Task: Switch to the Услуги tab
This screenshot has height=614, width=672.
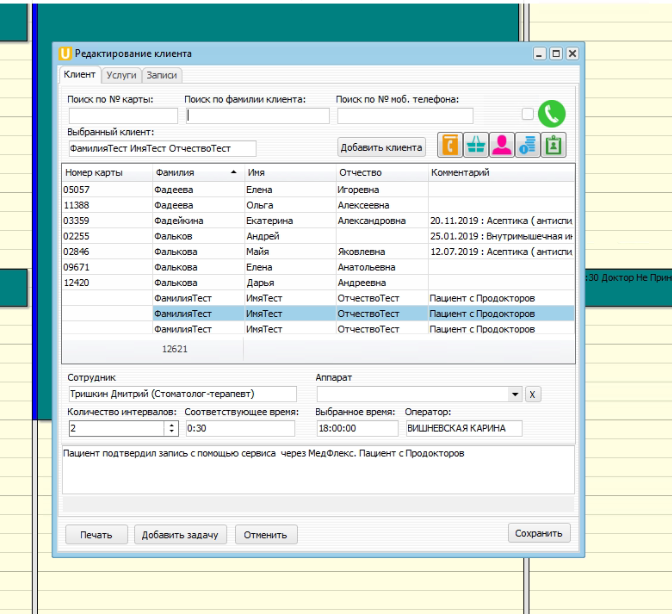Action: (x=121, y=75)
